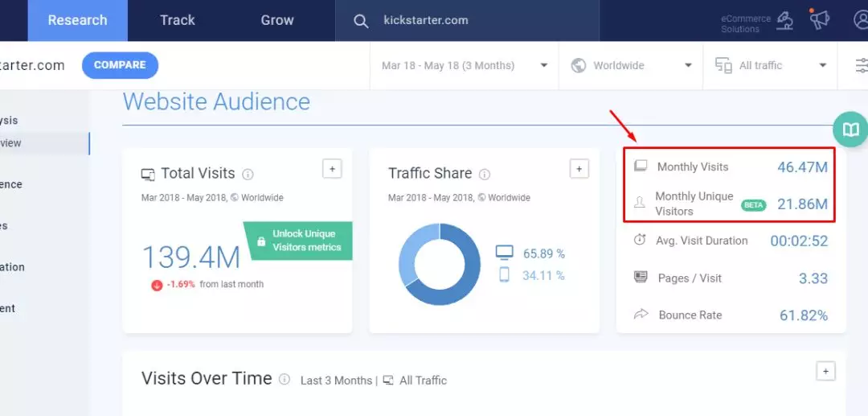
Task: Focus the kickstarter.com search field
Action: point(467,20)
